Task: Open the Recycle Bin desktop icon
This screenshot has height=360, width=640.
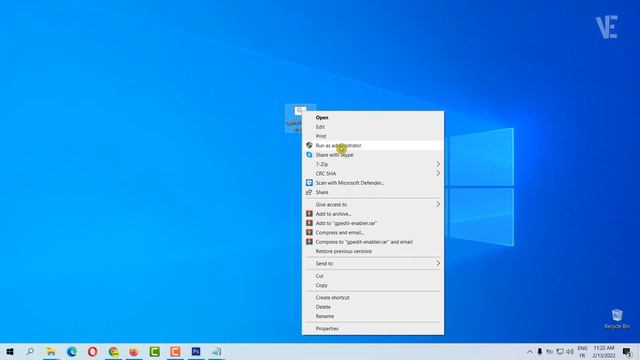Action: (617, 319)
